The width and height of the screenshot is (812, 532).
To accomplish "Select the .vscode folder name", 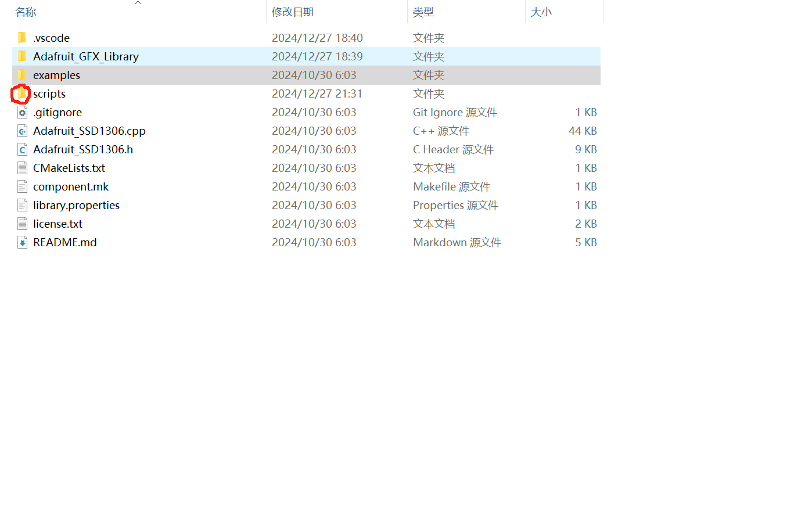I will tap(51, 38).
